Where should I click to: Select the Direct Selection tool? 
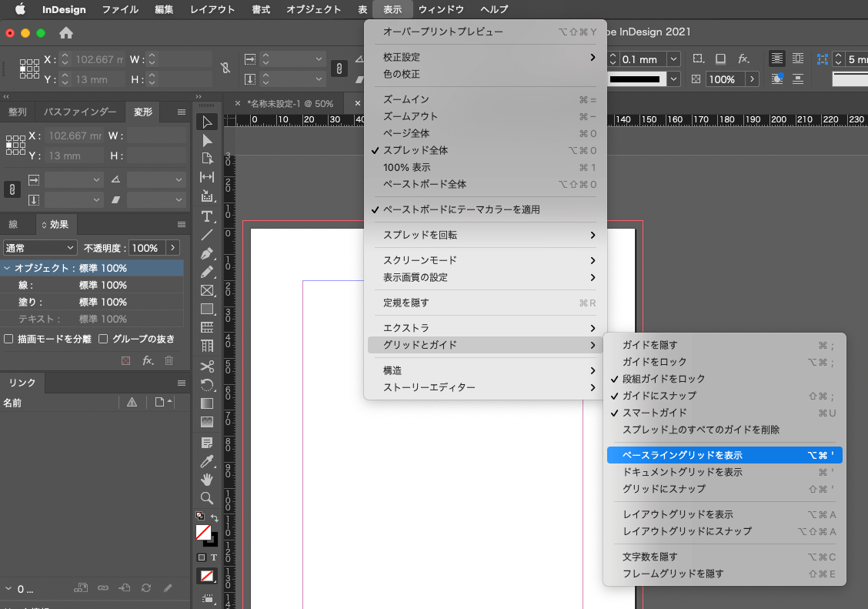(x=206, y=140)
